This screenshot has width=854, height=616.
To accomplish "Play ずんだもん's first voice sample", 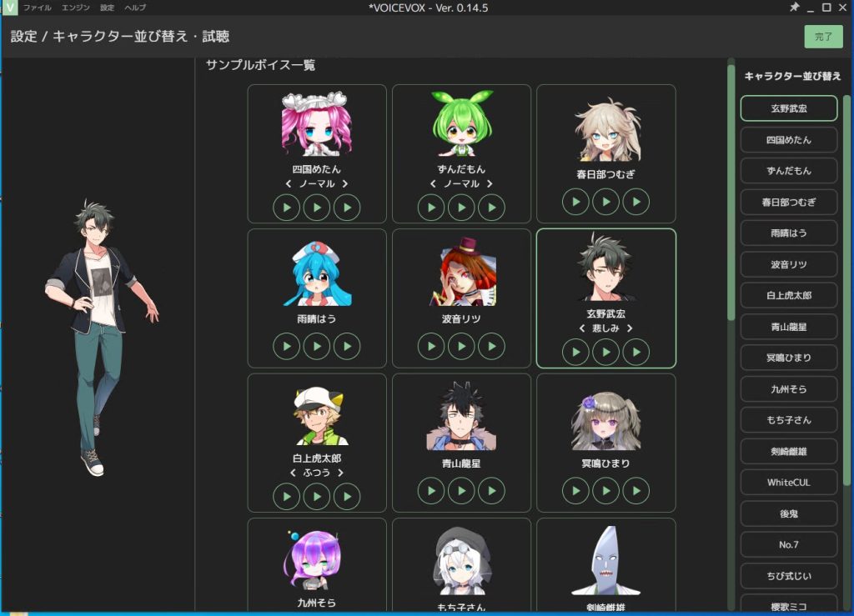I will pos(431,208).
